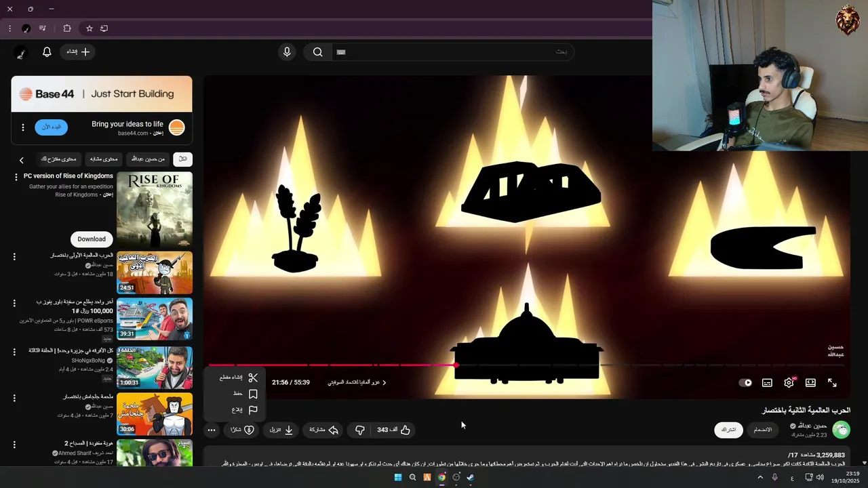Select the 'الكل' filter chip

pos(182,159)
